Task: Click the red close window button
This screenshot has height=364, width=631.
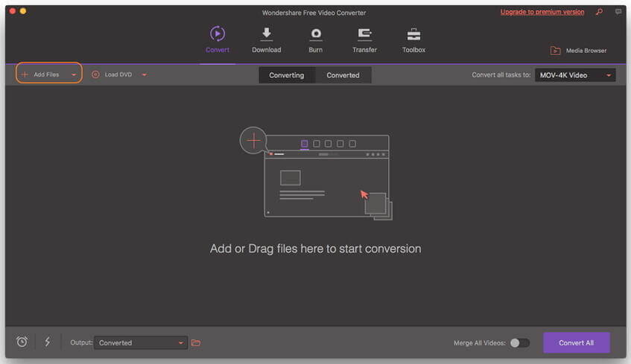Action: (x=13, y=11)
